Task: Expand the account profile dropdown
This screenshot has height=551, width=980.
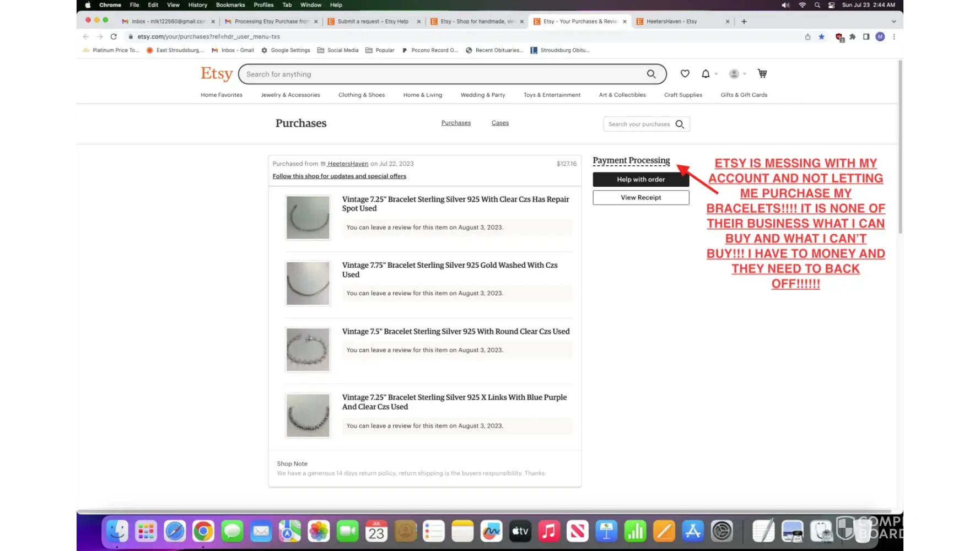Action: 737,74
